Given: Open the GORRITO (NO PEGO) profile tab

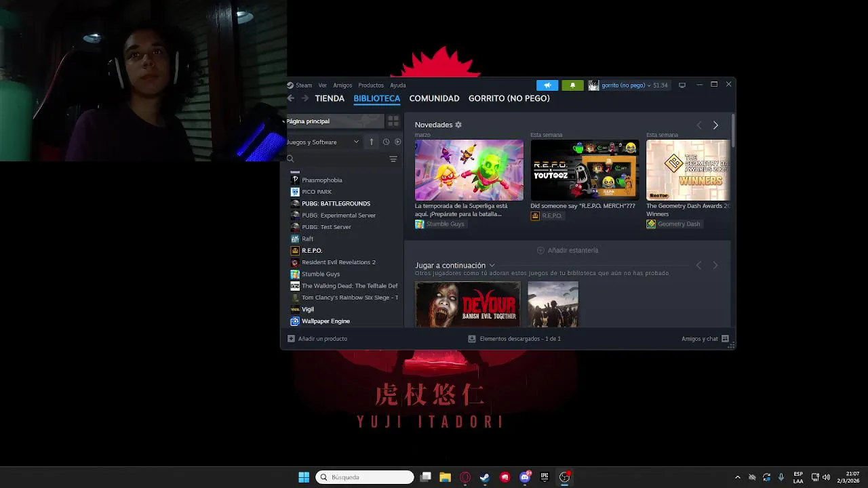Looking at the screenshot, I should pos(509,98).
